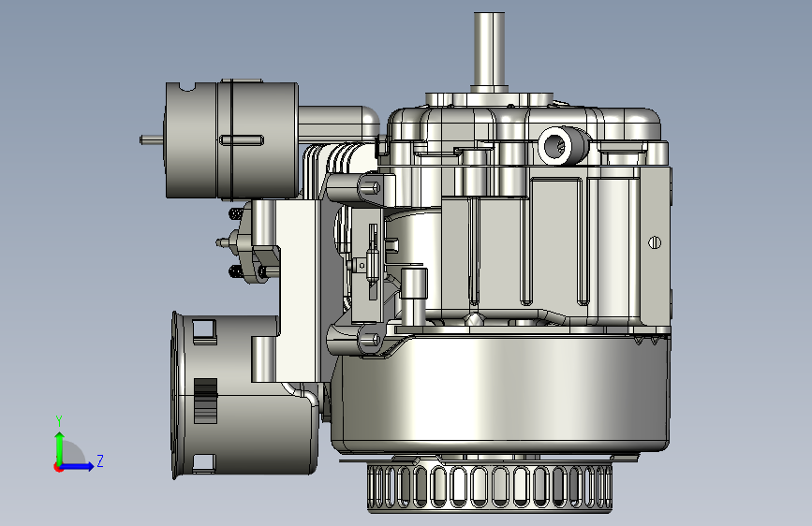
Task: Click the blue Z axis arrow of the triad
Action: click(77, 466)
